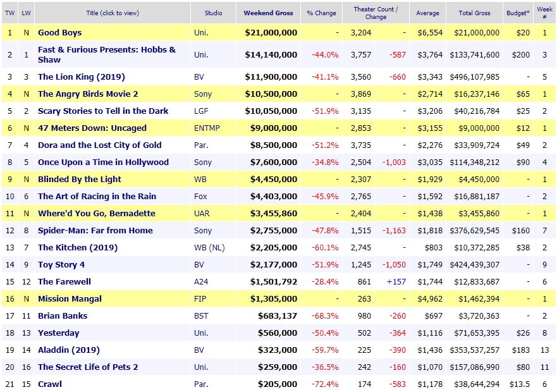Image resolution: width=557 pixels, height=392 pixels.
Task: Sort by the Average column header
Action: click(427, 13)
